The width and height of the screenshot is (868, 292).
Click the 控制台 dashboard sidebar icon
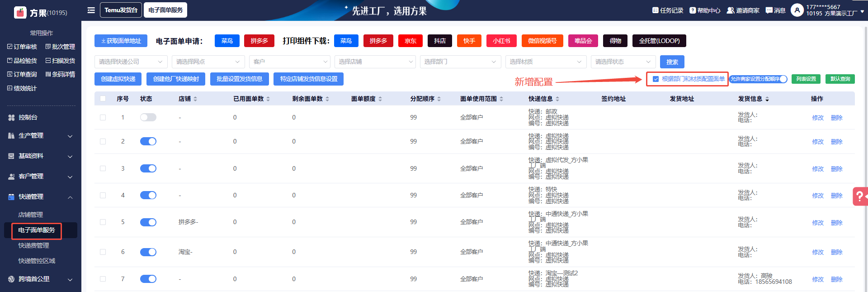tap(11, 117)
